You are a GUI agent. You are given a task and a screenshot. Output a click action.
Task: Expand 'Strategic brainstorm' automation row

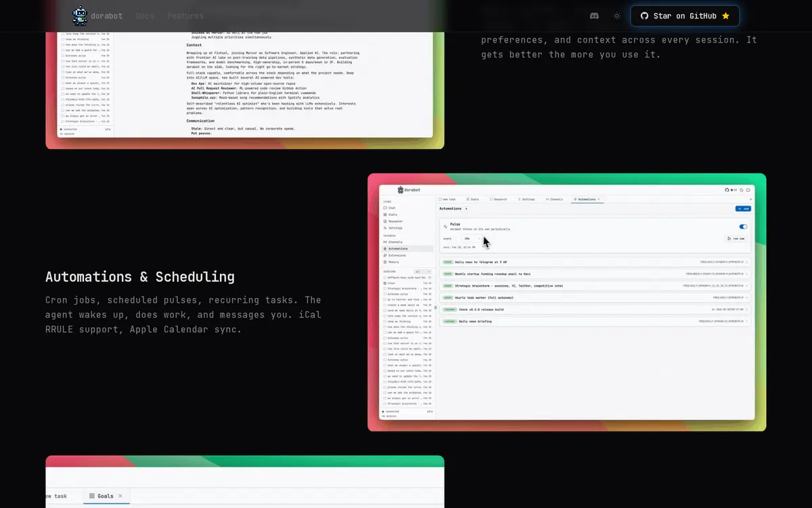[x=595, y=286]
